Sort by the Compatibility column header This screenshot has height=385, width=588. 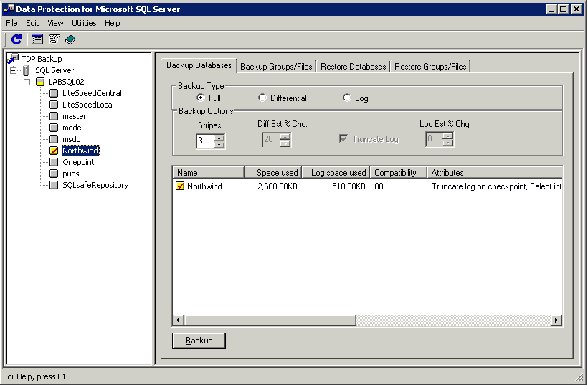[399, 173]
